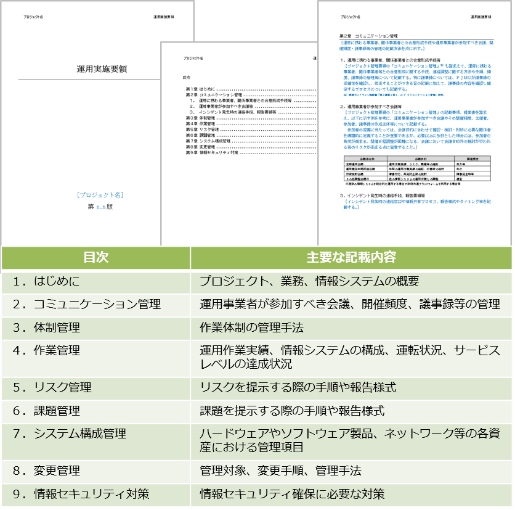This screenshot has width=515, height=510.
Task: Click the row '7. システム構成管理'
Action: [x=257, y=442]
